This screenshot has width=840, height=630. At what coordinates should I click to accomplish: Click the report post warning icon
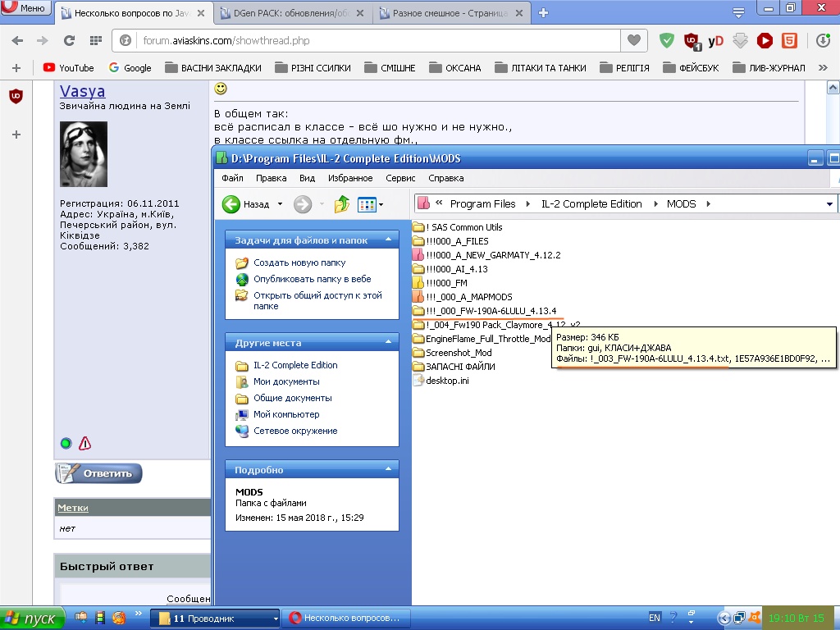click(84, 444)
